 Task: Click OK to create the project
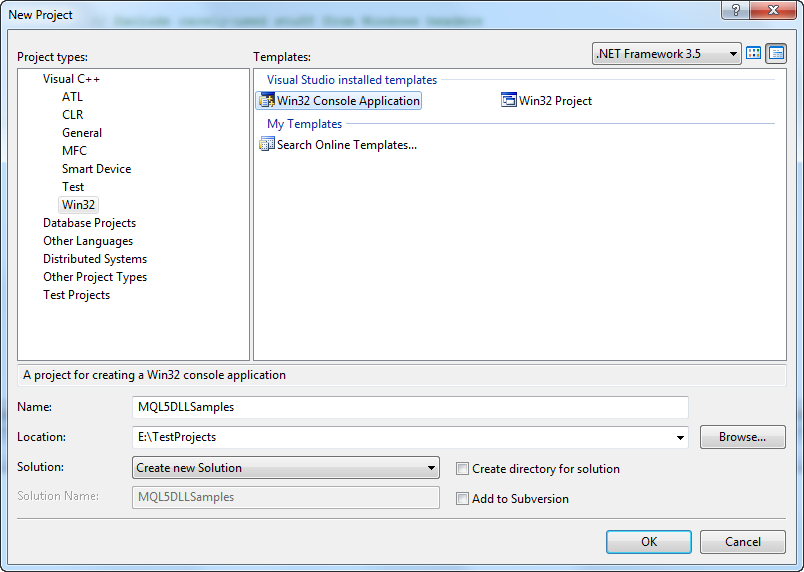pos(649,542)
